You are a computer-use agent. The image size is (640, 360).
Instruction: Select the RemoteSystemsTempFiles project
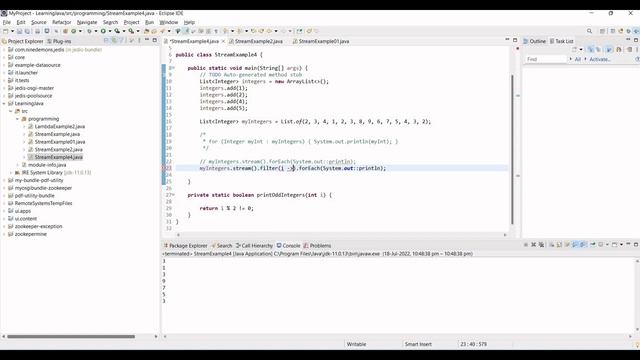[43, 203]
